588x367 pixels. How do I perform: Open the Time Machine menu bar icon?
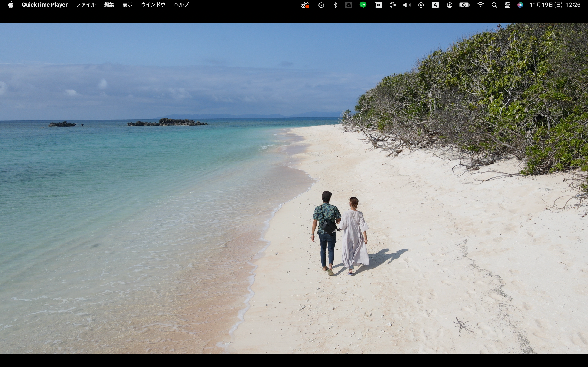(321, 5)
